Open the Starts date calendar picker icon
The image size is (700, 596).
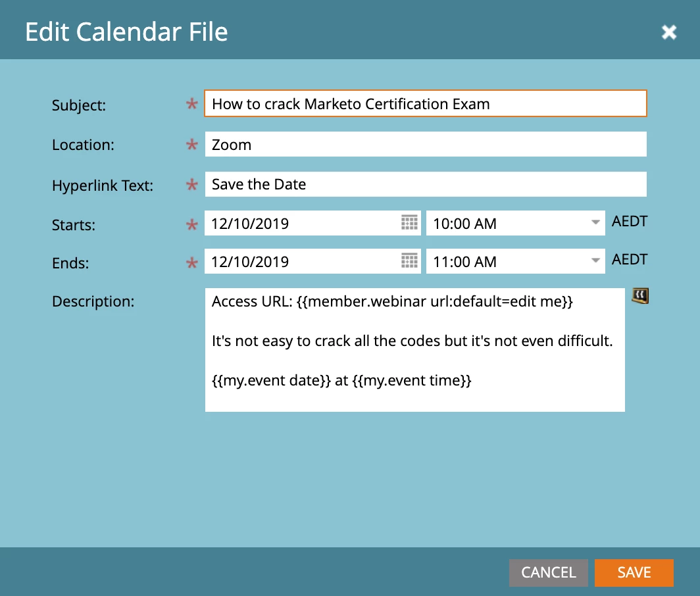409,222
